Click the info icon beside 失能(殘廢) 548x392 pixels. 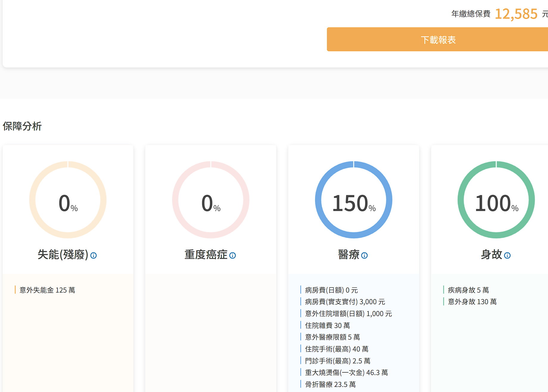click(x=94, y=255)
